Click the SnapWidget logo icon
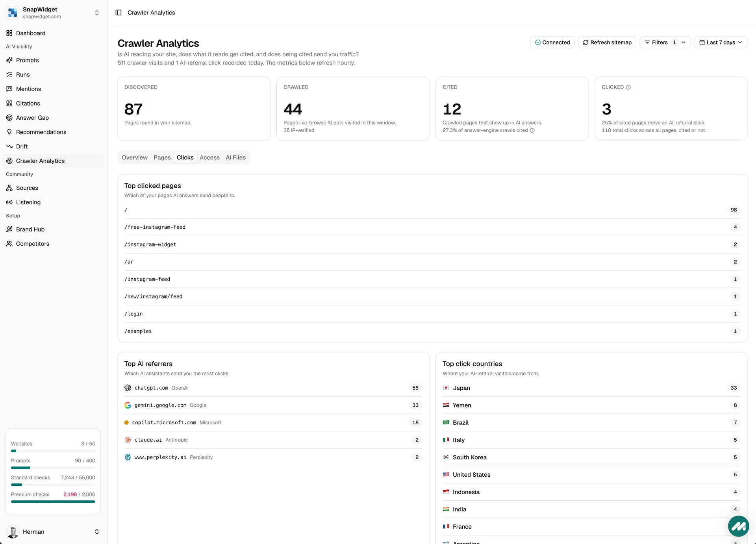Image resolution: width=756 pixels, height=544 pixels. pyautogui.click(x=13, y=13)
